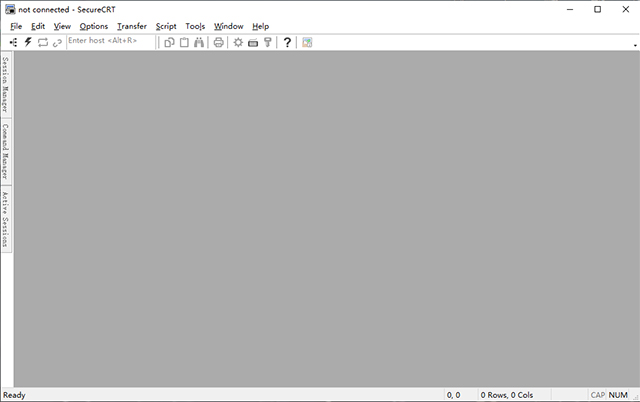The height and width of the screenshot is (402, 640).
Task: Open the Options menu
Action: click(94, 27)
